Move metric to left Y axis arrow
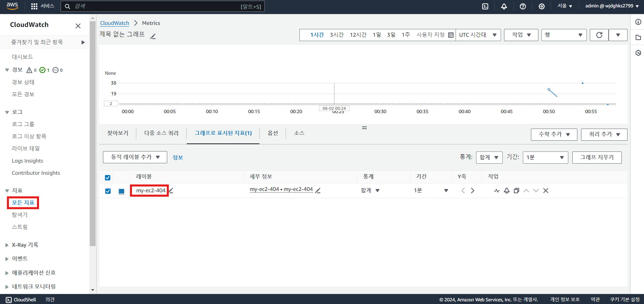644x304 pixels. [x=463, y=191]
